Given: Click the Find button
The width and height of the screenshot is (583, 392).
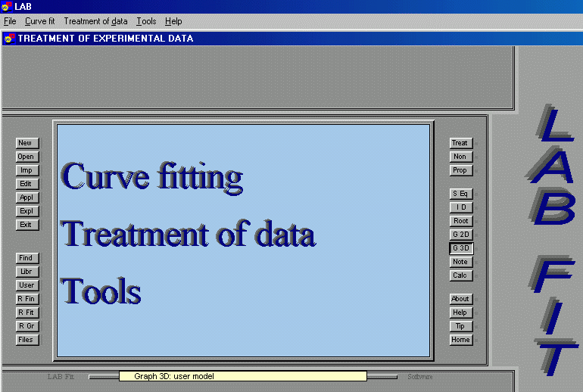Looking at the screenshot, I should [27, 258].
